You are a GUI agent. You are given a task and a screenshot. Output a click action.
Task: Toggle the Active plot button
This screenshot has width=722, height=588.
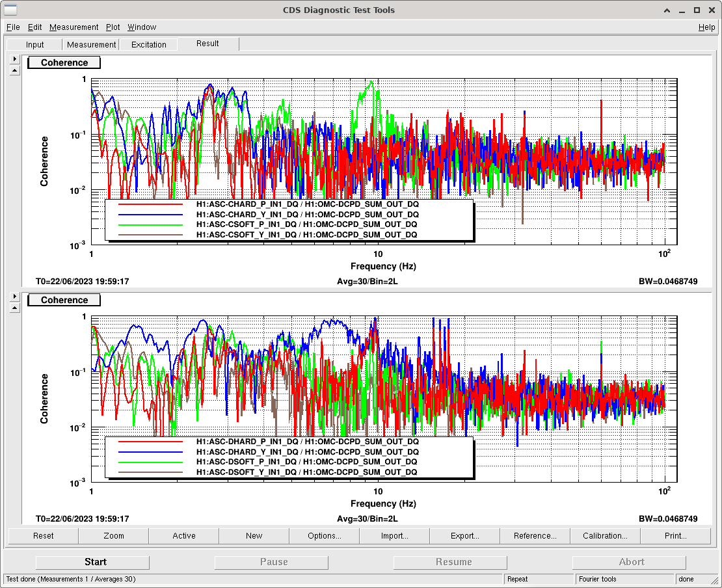[x=184, y=536]
